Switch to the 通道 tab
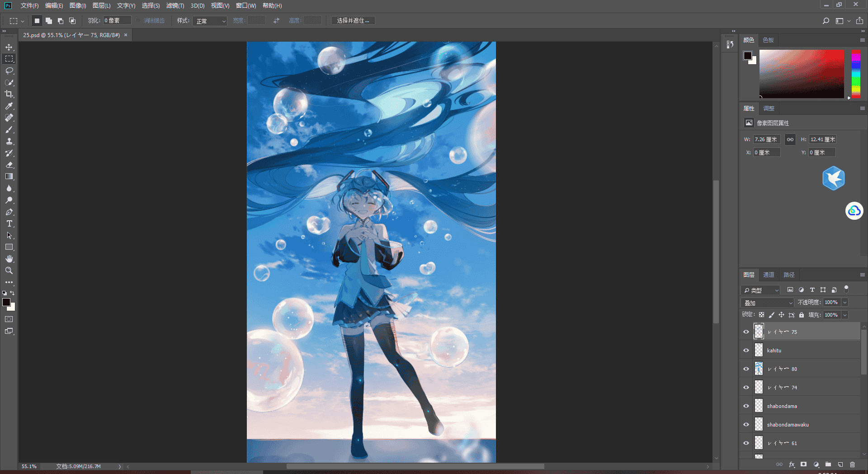 point(769,275)
